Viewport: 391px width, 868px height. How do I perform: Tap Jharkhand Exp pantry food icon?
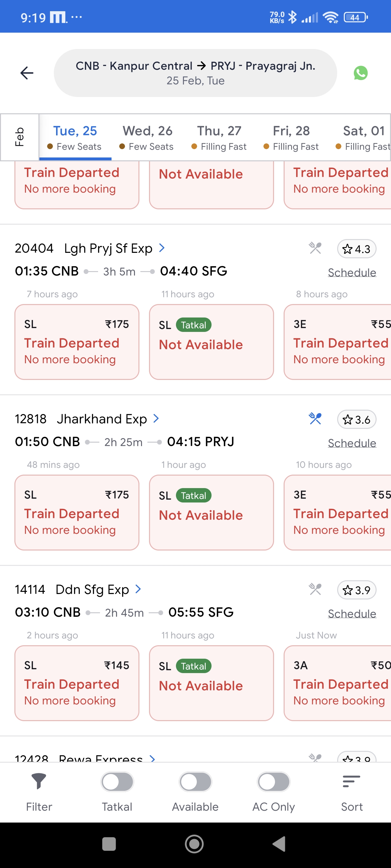tap(315, 419)
